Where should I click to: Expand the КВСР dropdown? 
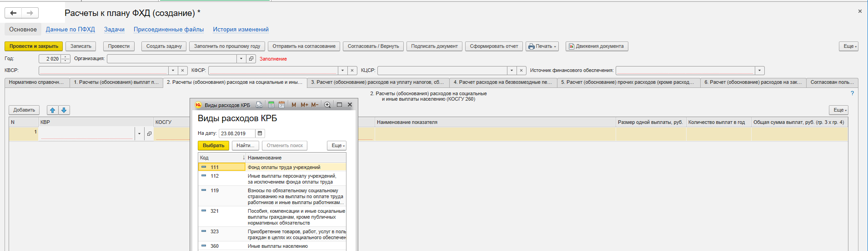[173, 71]
